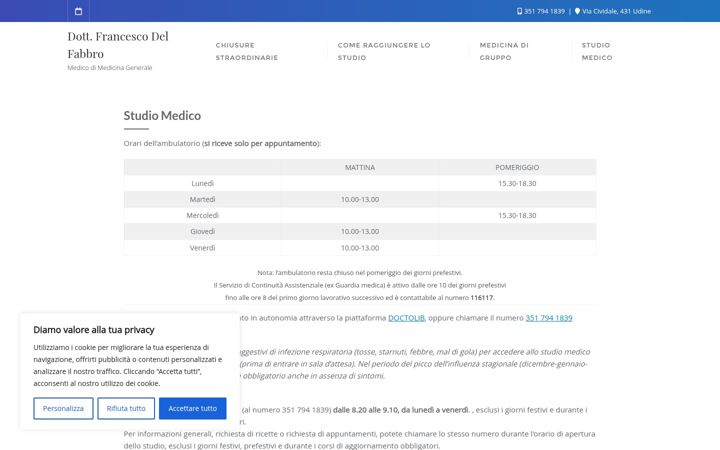Viewport: 720px width, 450px height.
Task: Click the phone number in top bar
Action: click(544, 11)
